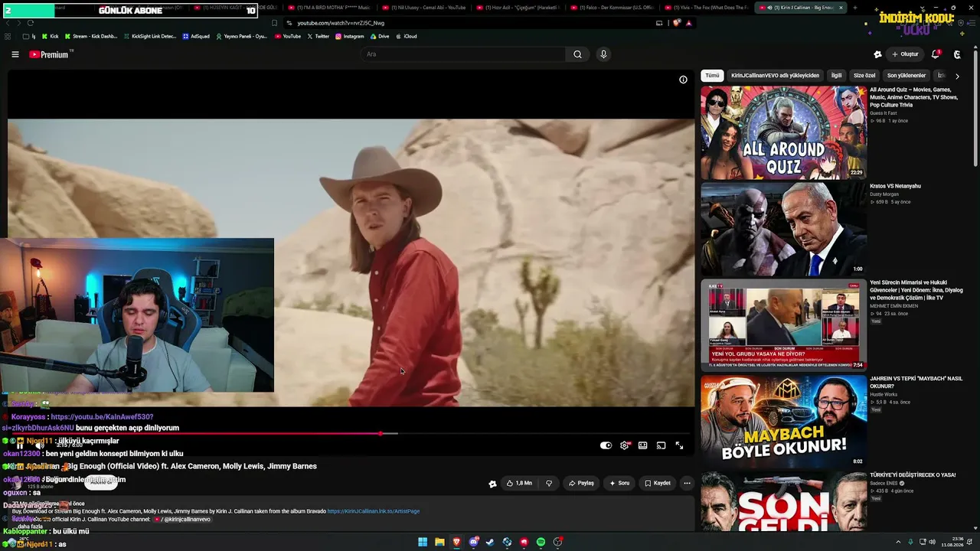Open the iCloud bookmark

pos(407,36)
